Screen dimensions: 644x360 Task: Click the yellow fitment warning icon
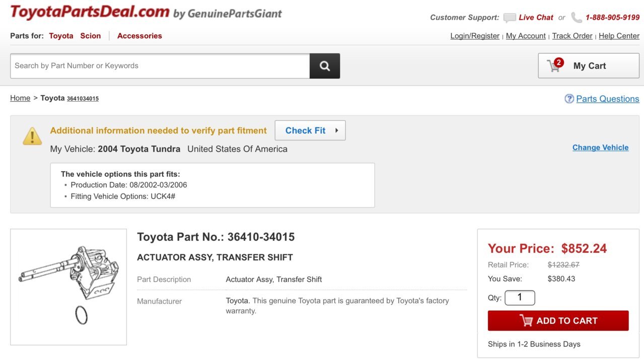coord(32,136)
